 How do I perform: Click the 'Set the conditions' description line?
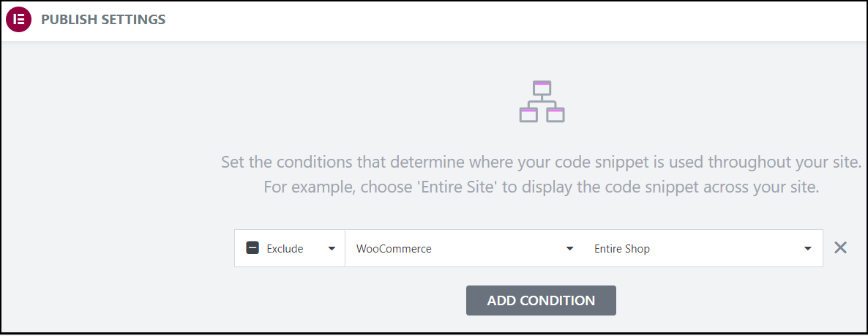tap(541, 161)
